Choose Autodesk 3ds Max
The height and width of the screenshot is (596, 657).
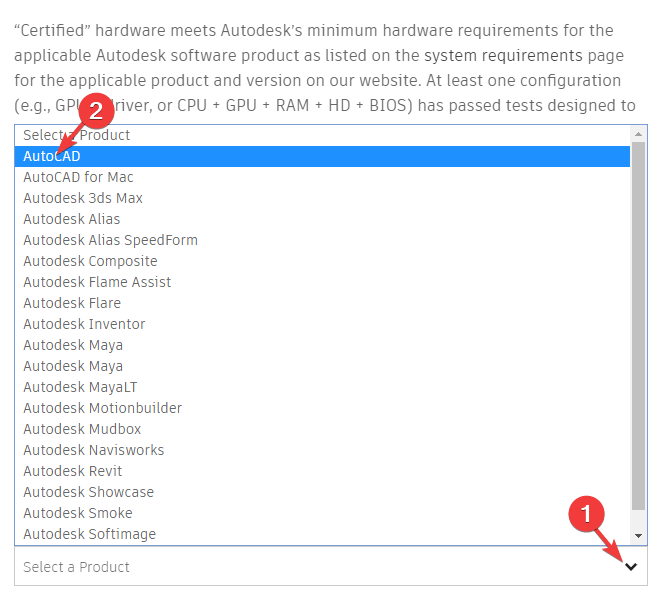point(322,198)
